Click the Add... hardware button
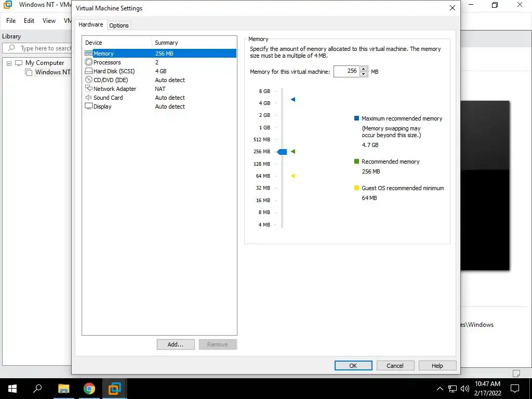The image size is (532, 399). tap(176, 344)
